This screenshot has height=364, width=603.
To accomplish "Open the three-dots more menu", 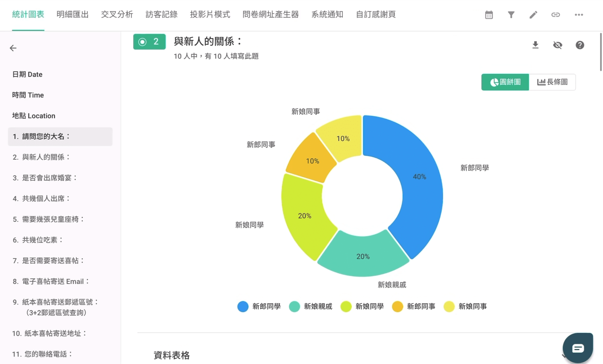I will click(x=579, y=15).
